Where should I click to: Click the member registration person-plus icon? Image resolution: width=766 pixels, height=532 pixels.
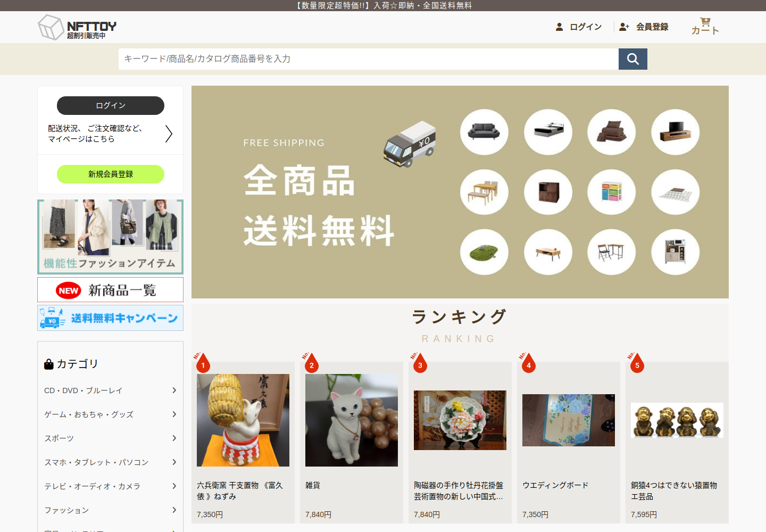pos(624,27)
